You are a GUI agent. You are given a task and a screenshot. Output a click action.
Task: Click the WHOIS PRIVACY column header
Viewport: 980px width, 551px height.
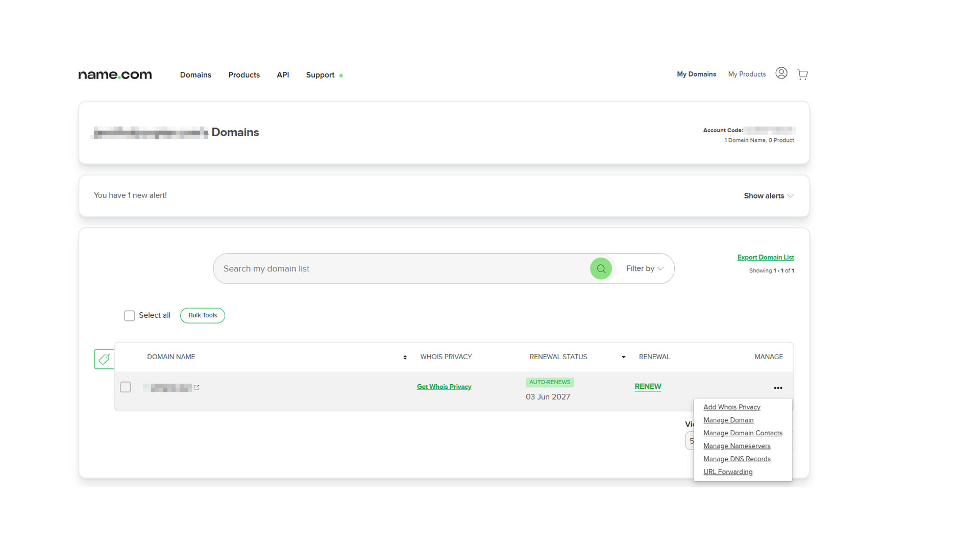446,357
